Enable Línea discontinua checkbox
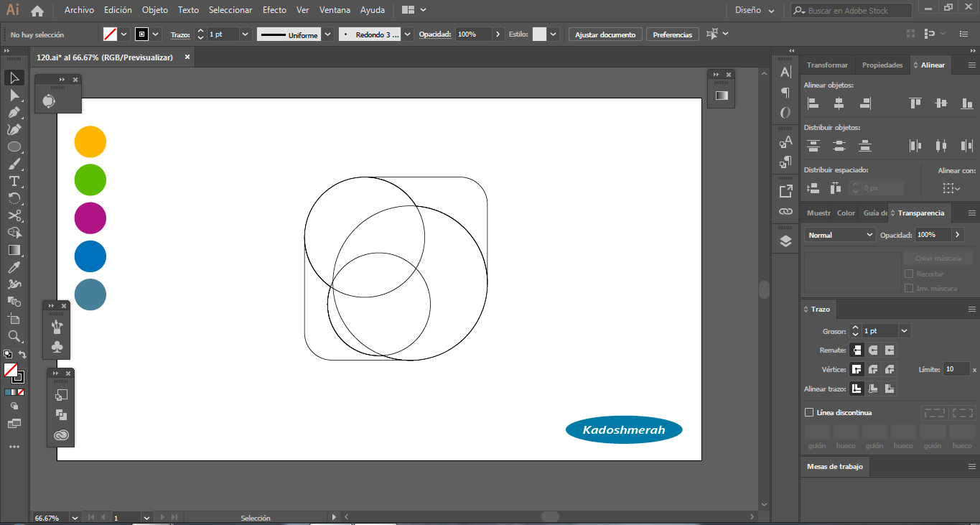 (809, 412)
